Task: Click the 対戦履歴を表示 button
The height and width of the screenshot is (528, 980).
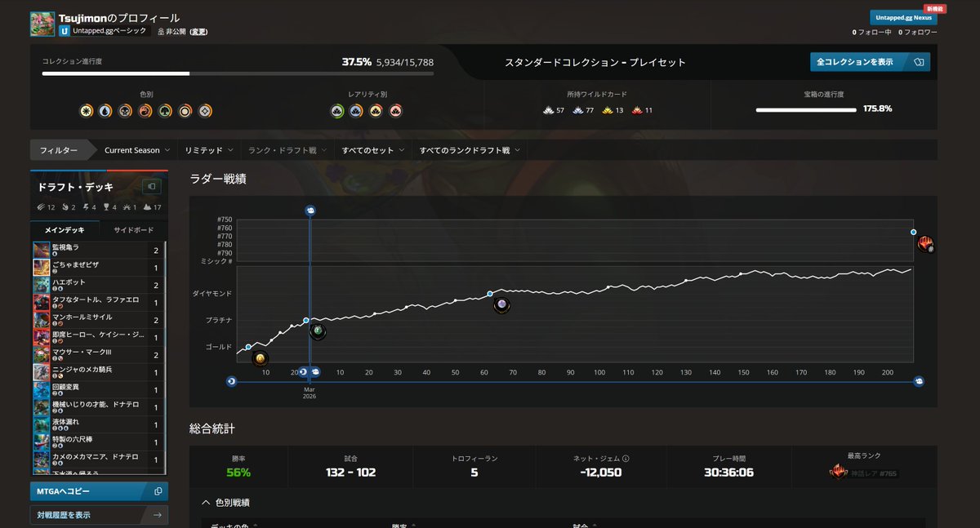Action: click(x=99, y=515)
